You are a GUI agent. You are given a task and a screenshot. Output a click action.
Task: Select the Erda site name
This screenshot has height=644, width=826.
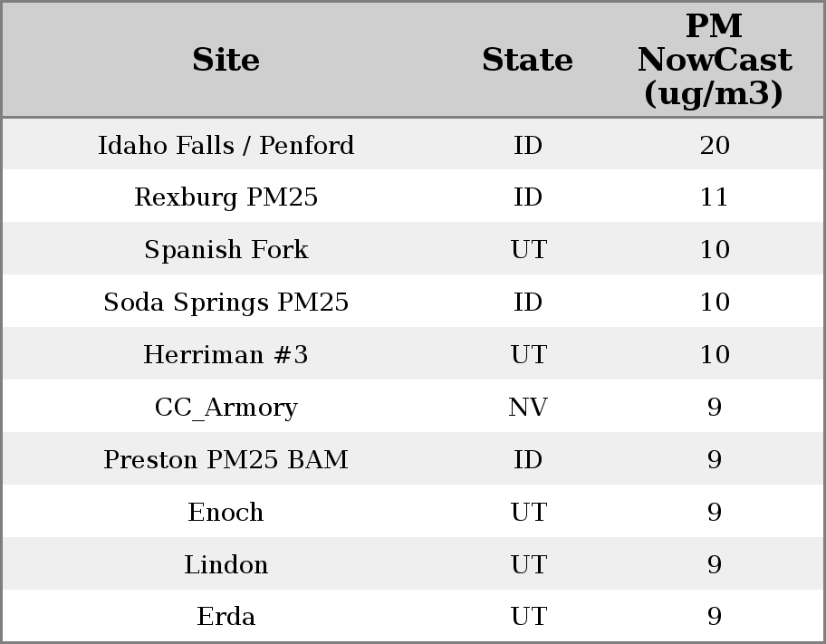[226, 617]
